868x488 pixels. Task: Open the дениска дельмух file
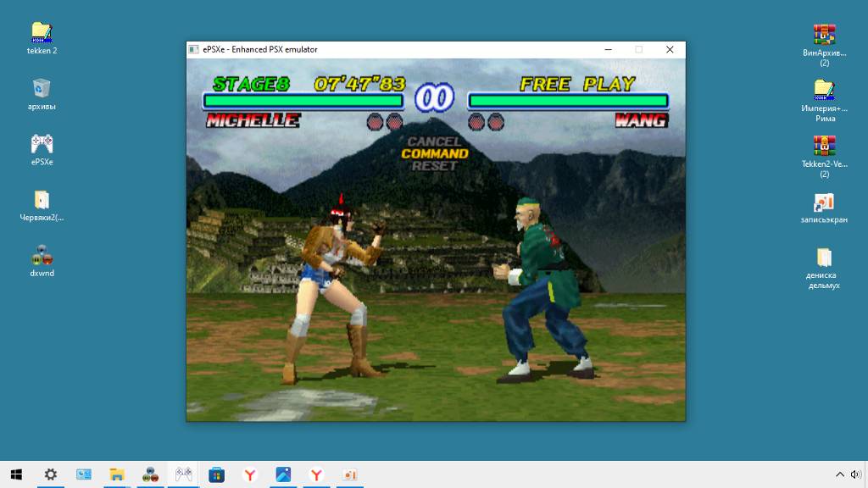[x=824, y=269]
